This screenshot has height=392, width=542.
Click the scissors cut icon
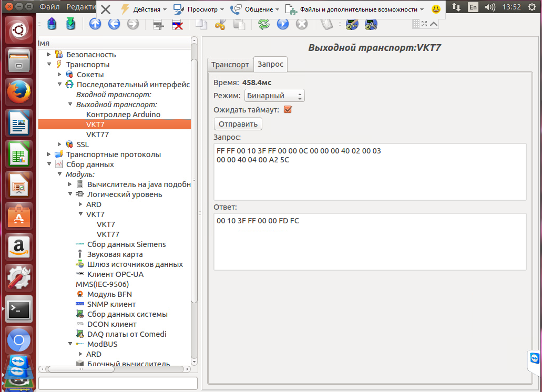click(220, 24)
